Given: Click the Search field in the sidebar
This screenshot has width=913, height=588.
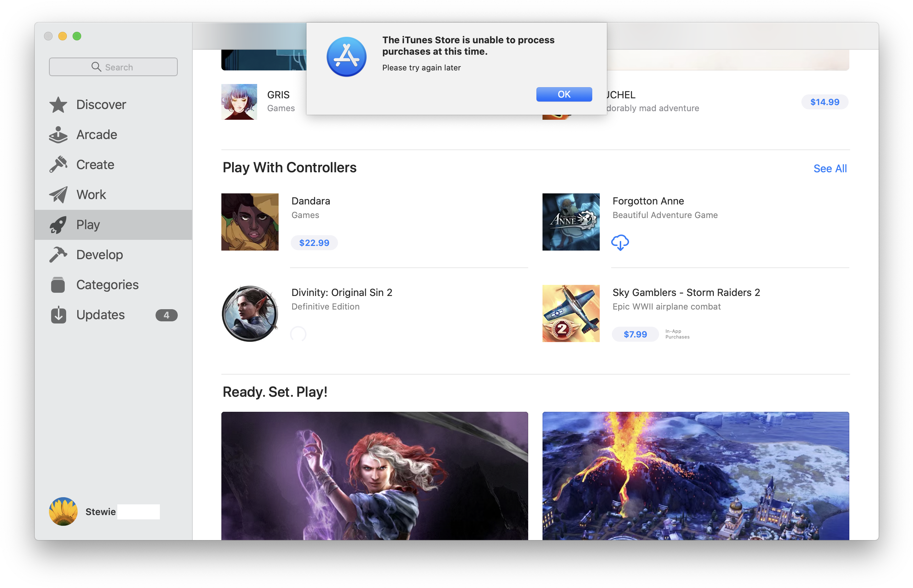Looking at the screenshot, I should tap(113, 67).
